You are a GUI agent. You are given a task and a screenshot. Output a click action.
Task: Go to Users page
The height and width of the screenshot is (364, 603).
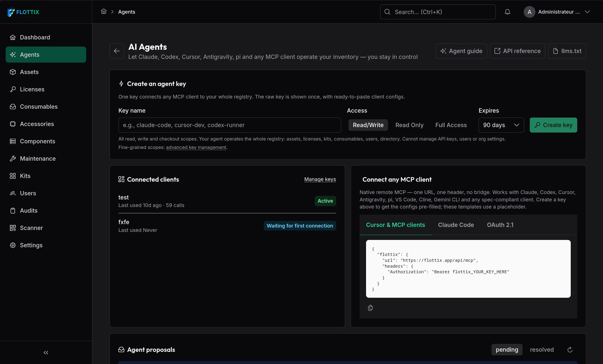pos(46,193)
